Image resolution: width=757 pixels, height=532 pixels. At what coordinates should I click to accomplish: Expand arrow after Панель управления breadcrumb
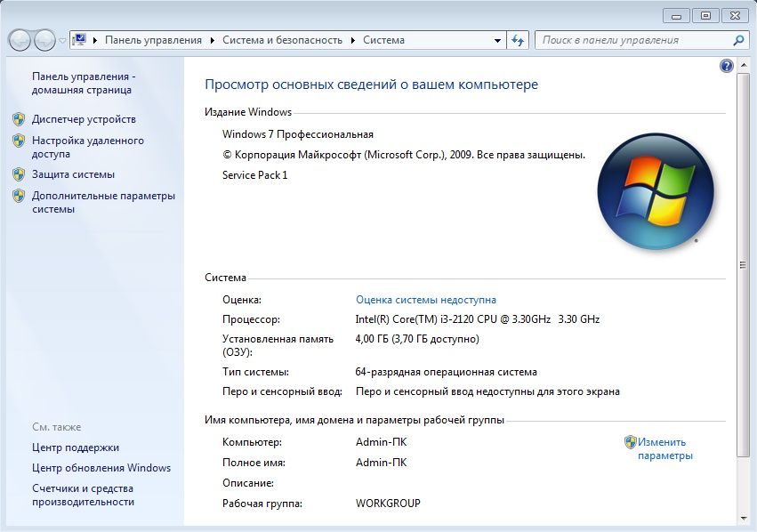[213, 40]
